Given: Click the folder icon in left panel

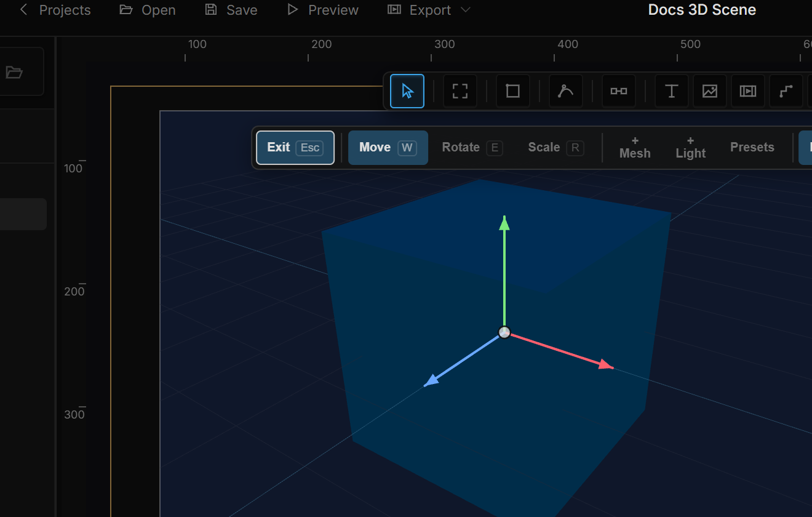Looking at the screenshot, I should [x=14, y=72].
